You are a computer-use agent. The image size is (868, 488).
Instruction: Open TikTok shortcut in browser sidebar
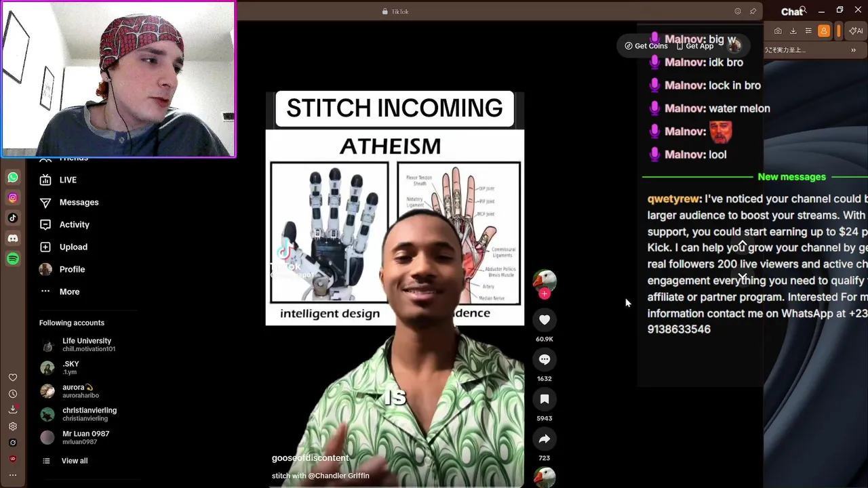(x=13, y=218)
